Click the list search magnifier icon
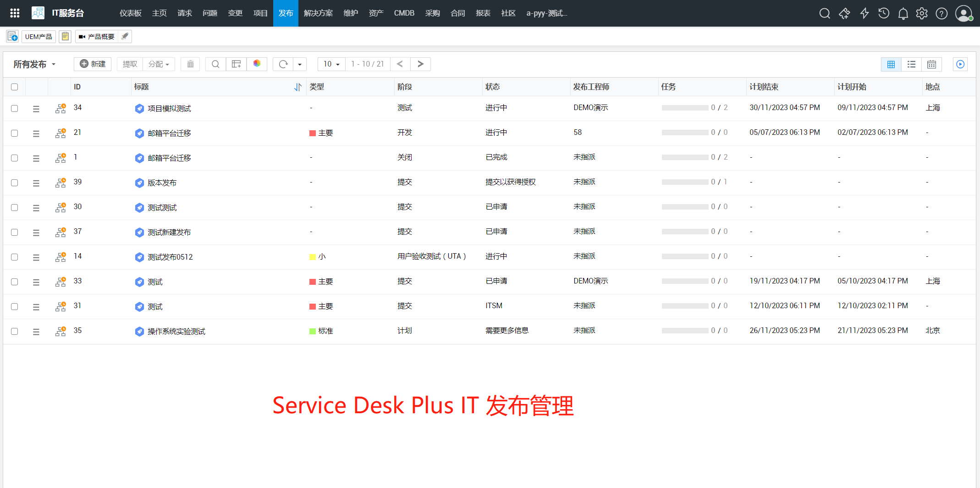980x488 pixels. [x=215, y=64]
